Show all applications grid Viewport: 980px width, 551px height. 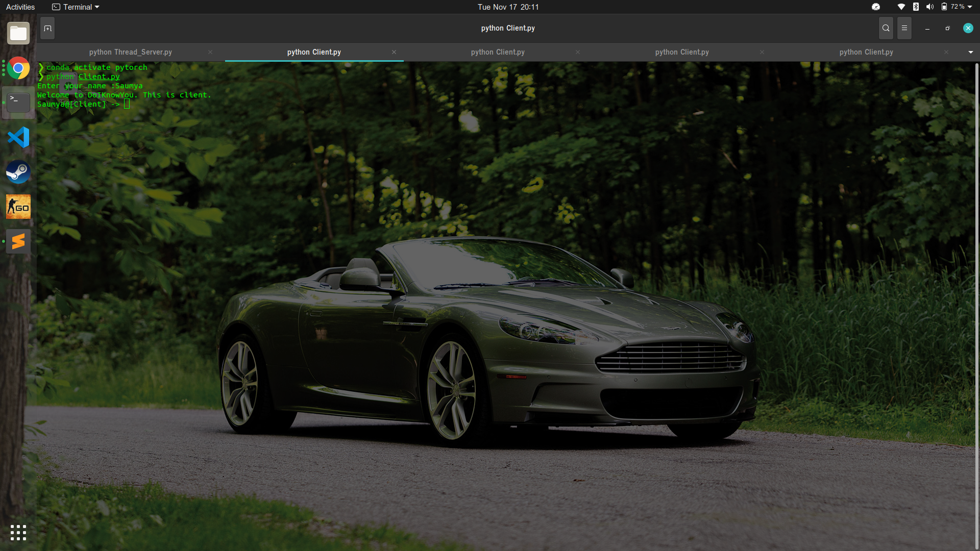coord(18,533)
